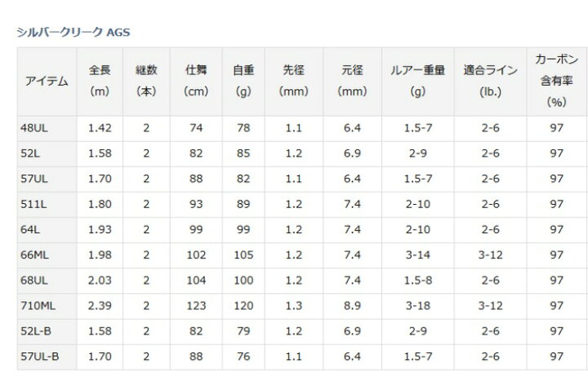This screenshot has height=381, width=588.
Task: Click the シルバークリーク AGS heading
Action: click(73, 32)
